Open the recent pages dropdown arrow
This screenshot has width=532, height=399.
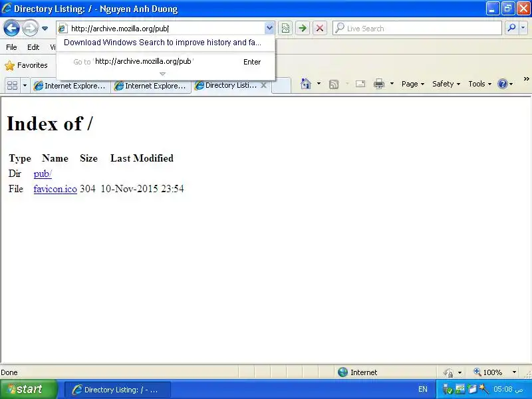point(45,29)
